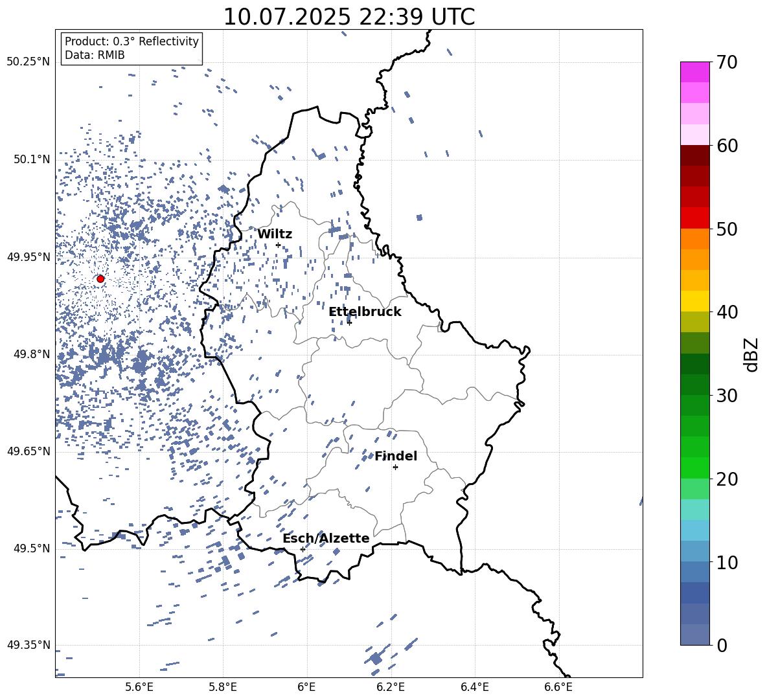The width and height of the screenshot is (767, 700).
Task: Click the 6.2°E longitude label
Action: [x=391, y=687]
